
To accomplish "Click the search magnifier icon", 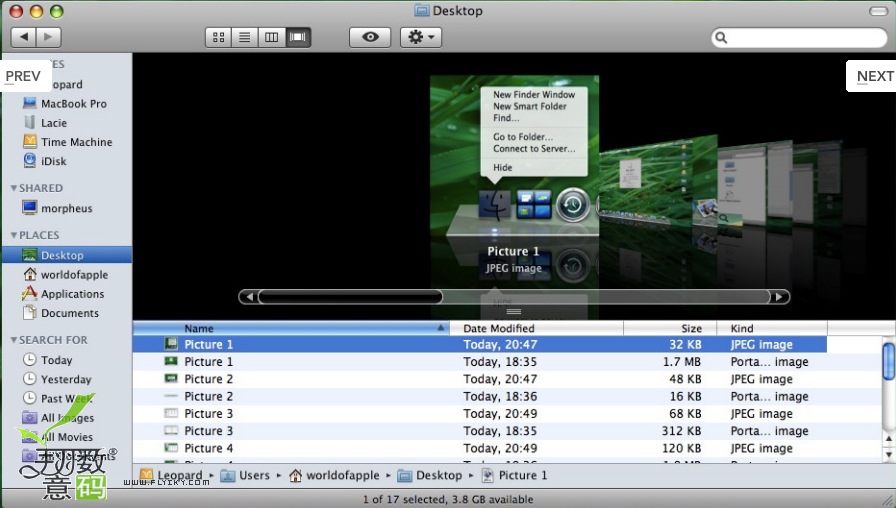I will click(x=721, y=38).
